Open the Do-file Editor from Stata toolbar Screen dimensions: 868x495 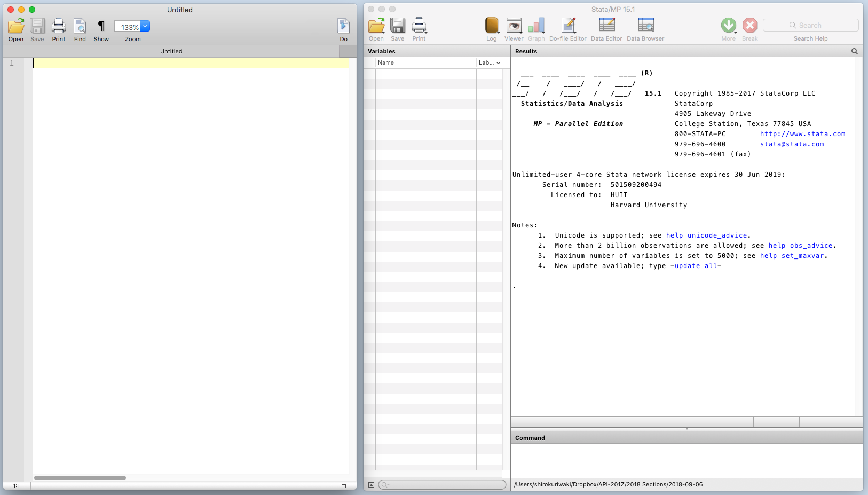click(x=567, y=26)
